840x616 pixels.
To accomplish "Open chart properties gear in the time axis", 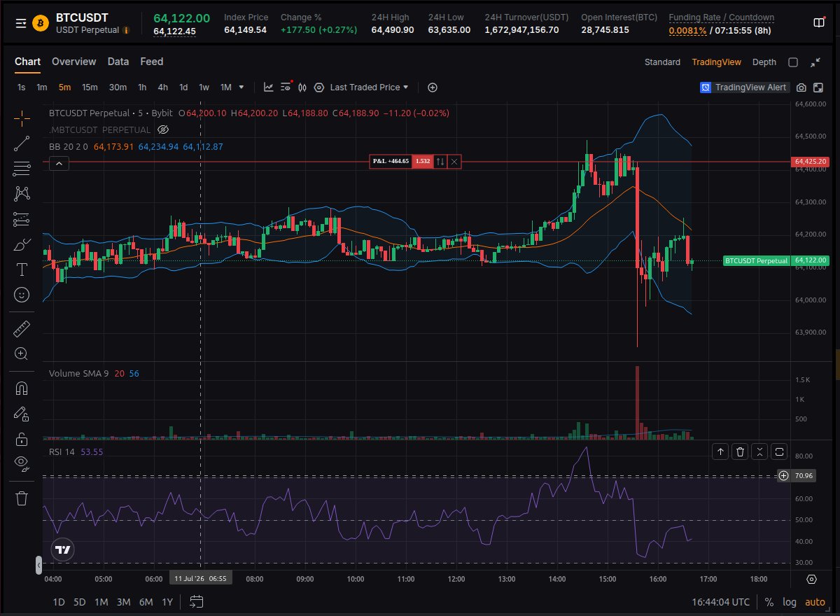I will click(x=811, y=579).
